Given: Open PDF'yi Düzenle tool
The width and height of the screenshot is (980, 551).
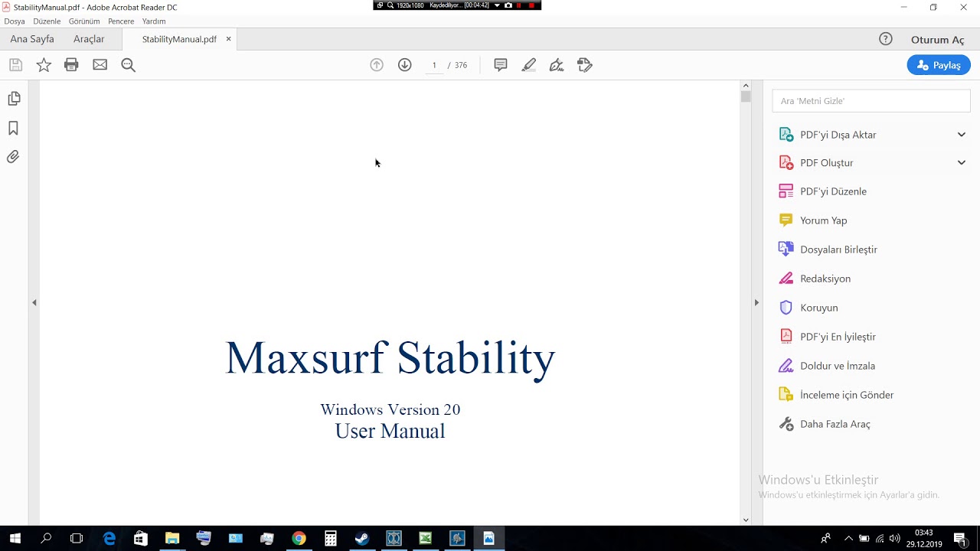Looking at the screenshot, I should pyautogui.click(x=834, y=191).
